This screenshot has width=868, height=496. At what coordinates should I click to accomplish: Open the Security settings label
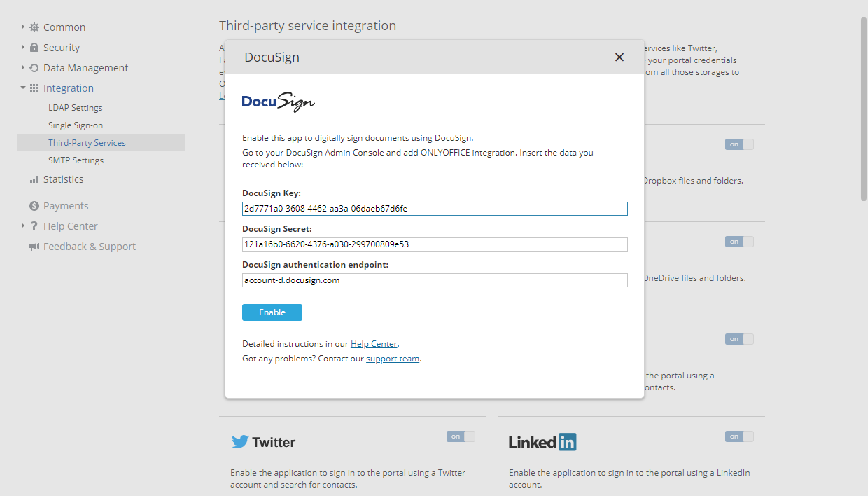click(62, 48)
